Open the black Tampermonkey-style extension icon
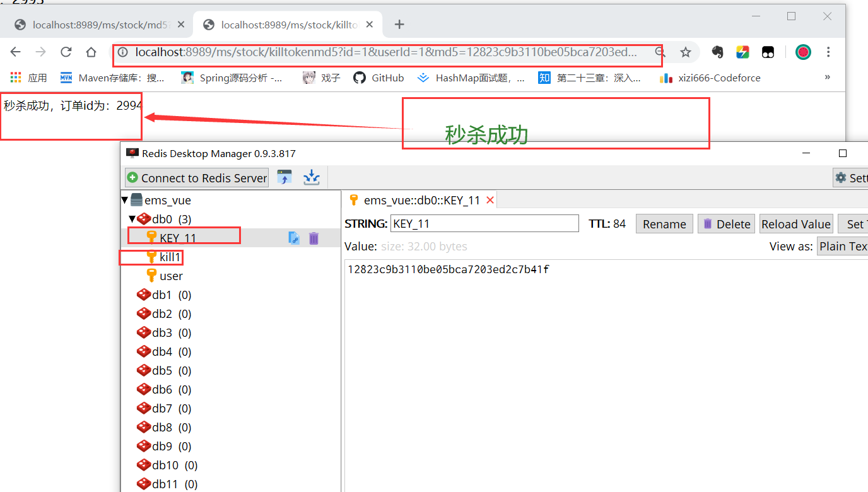Image resolution: width=868 pixels, height=492 pixels. click(x=768, y=52)
